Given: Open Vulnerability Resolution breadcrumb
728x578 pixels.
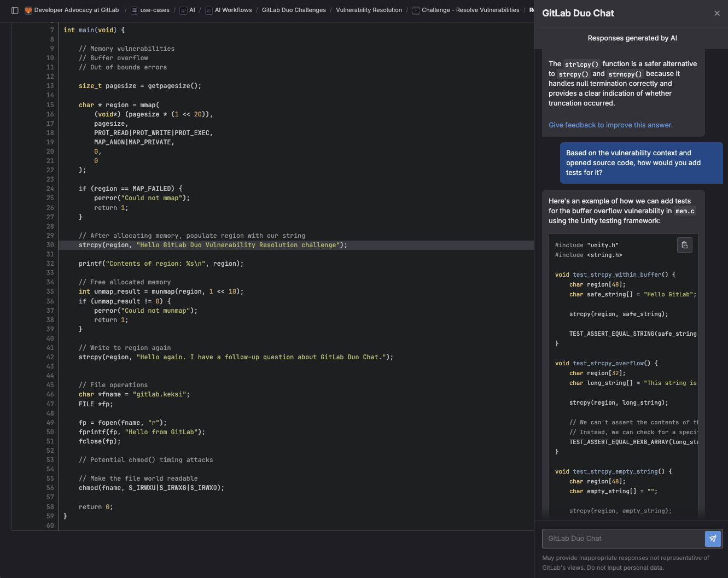Looking at the screenshot, I should coord(369,10).
